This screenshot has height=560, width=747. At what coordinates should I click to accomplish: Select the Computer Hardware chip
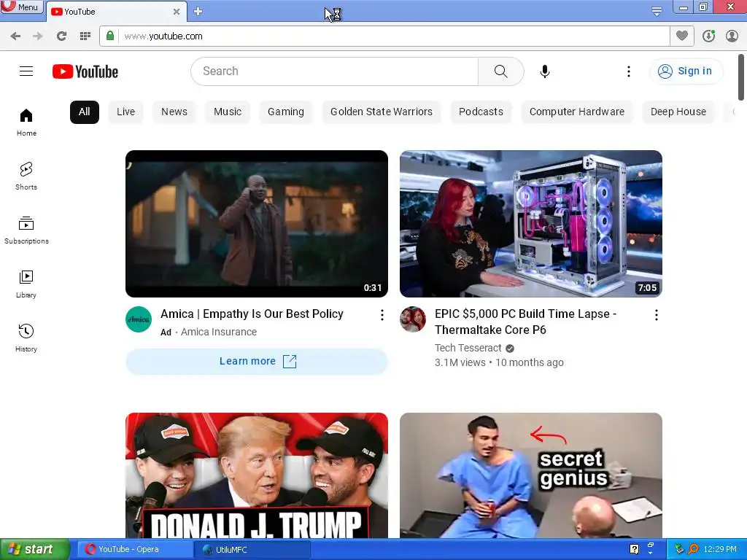click(577, 112)
